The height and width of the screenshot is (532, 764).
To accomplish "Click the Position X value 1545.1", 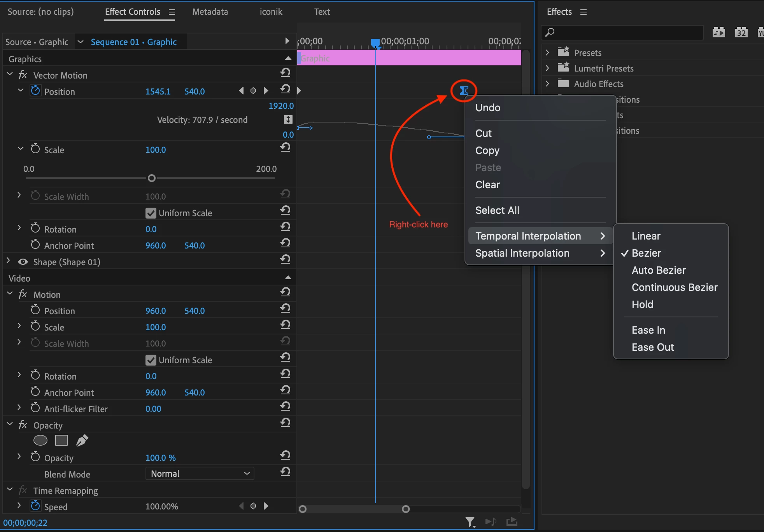I will click(158, 91).
